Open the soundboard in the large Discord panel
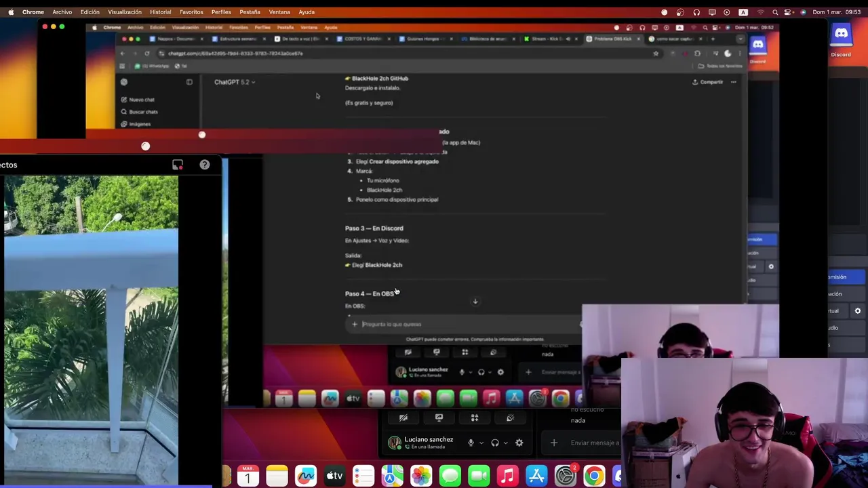 510,418
